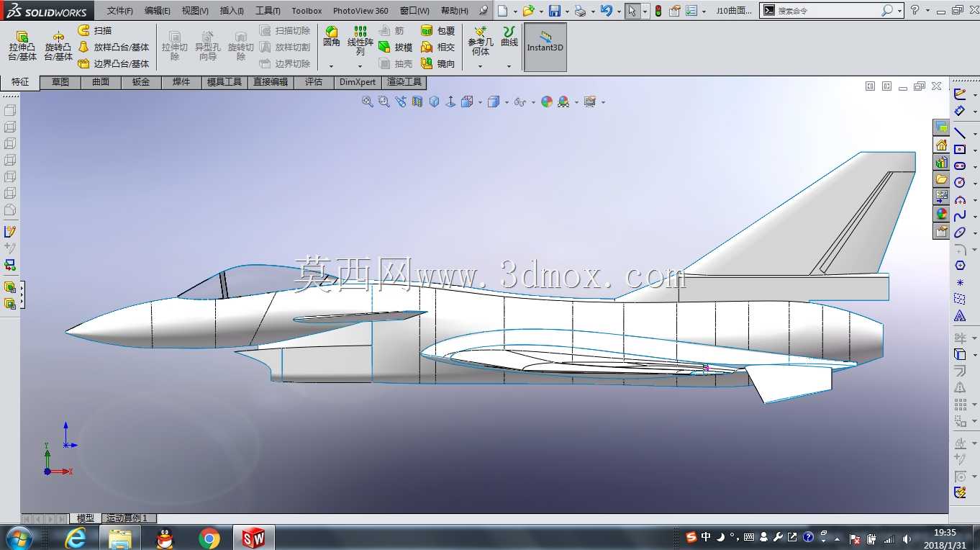This screenshot has height=550, width=980.
Task: Open the SolidWorks Resources home tab
Action: pyautogui.click(x=941, y=145)
